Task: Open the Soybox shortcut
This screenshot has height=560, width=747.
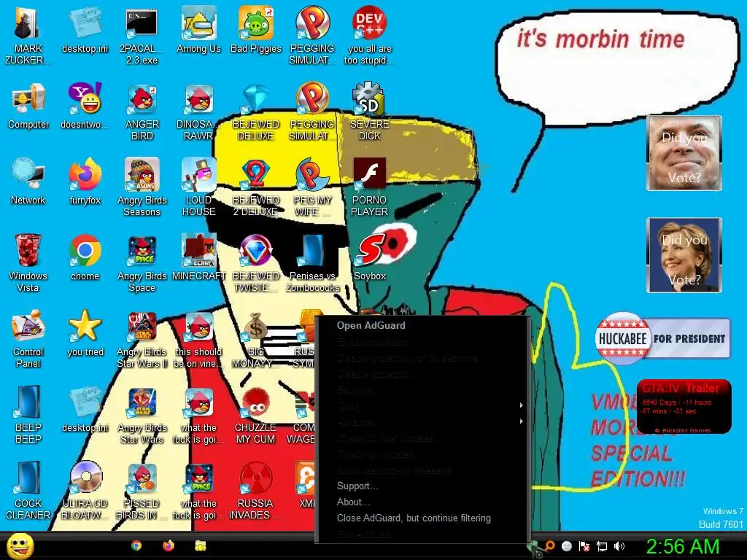Action: (370, 257)
